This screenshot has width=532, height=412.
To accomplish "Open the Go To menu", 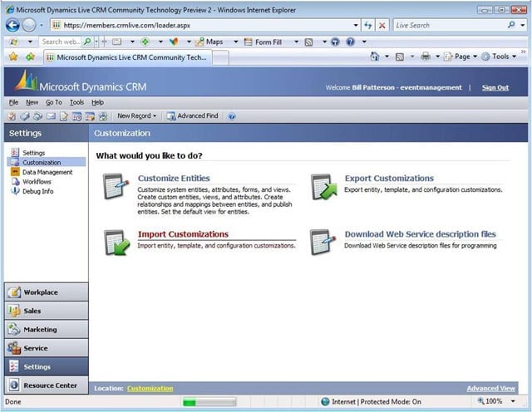I will [x=54, y=102].
